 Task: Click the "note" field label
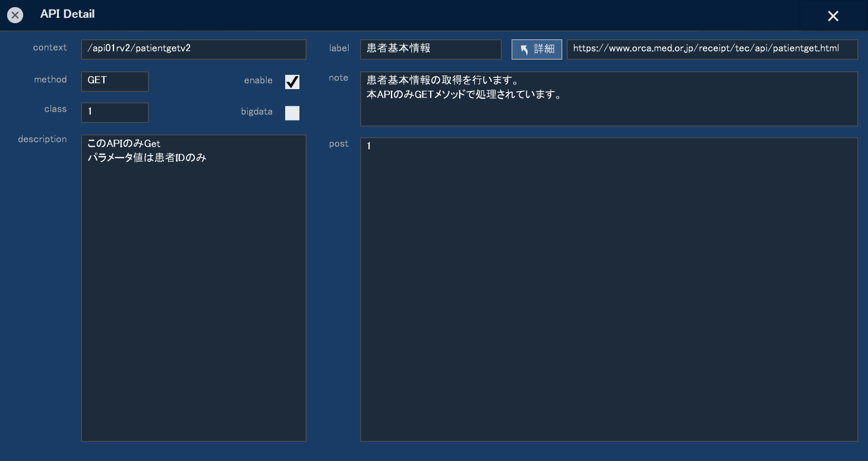click(x=338, y=78)
